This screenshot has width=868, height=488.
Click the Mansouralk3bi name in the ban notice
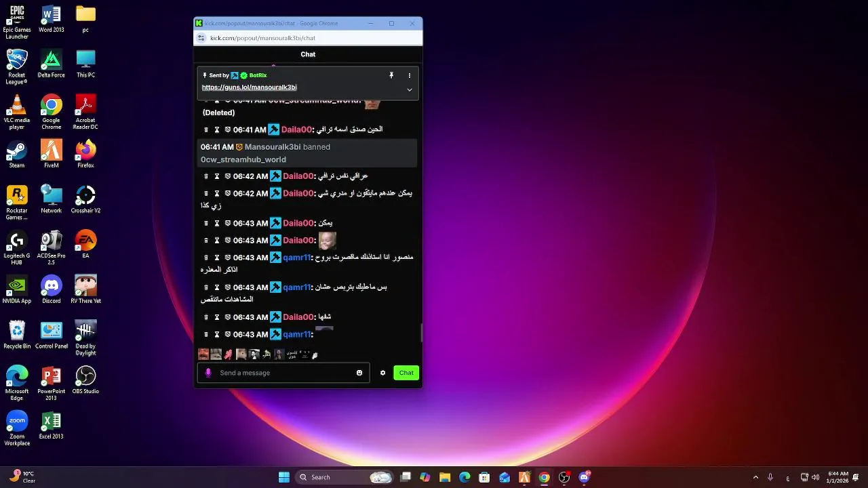(273, 147)
